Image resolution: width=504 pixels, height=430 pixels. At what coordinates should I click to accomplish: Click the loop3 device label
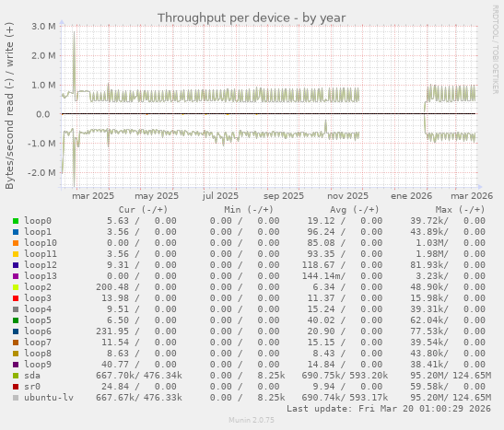tap(38, 298)
